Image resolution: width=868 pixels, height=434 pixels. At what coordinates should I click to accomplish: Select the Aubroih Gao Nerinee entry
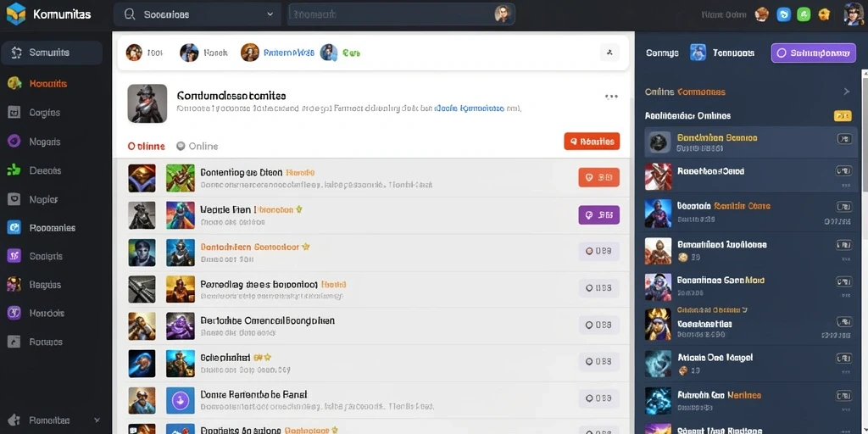[x=751, y=400]
